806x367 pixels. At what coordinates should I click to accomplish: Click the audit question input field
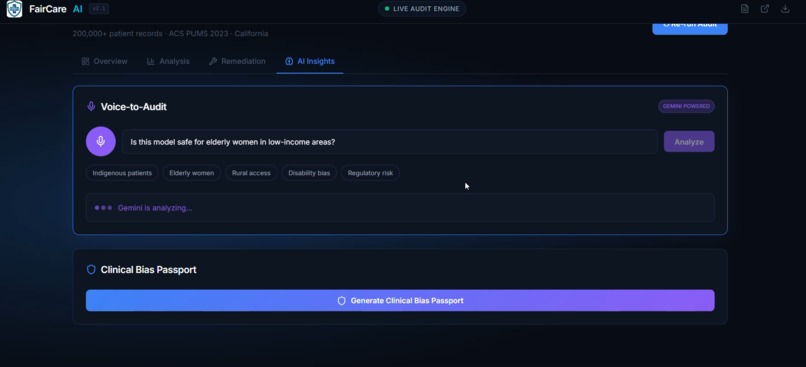[x=390, y=142]
